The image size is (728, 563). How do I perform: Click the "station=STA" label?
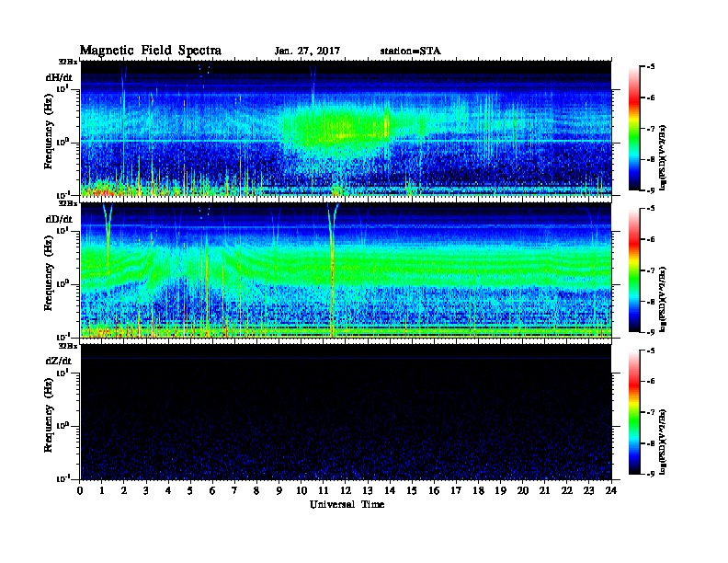point(411,52)
